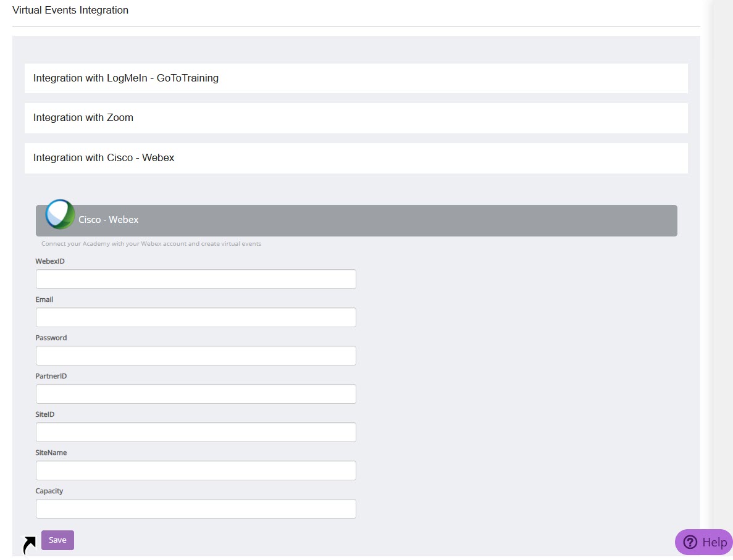The image size is (733, 560).
Task: Click the Virtual Events Integration heading
Action: [x=70, y=10]
